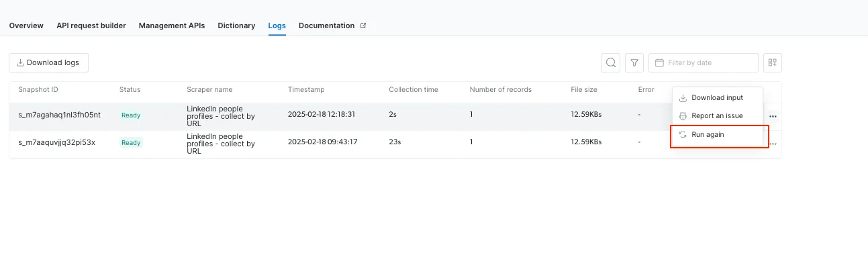Click 12.59KBs file size in 09:43:17 row
This screenshot has height=255, width=868.
(x=586, y=142)
